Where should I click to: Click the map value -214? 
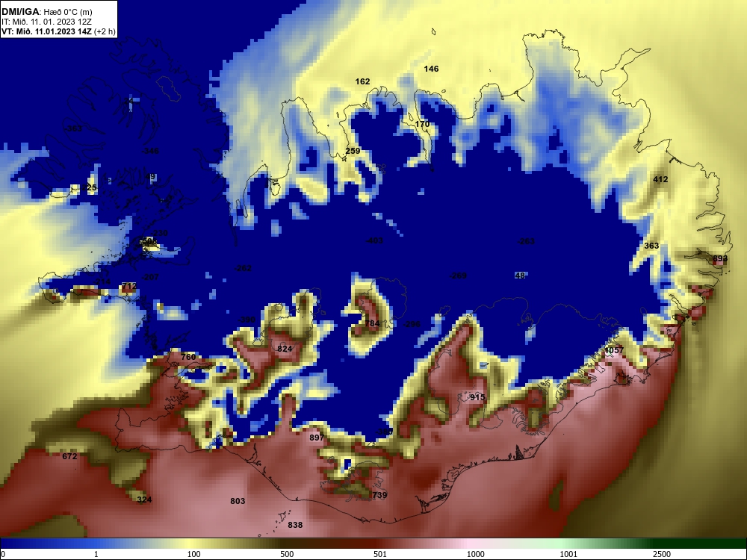pyautogui.click(x=102, y=282)
